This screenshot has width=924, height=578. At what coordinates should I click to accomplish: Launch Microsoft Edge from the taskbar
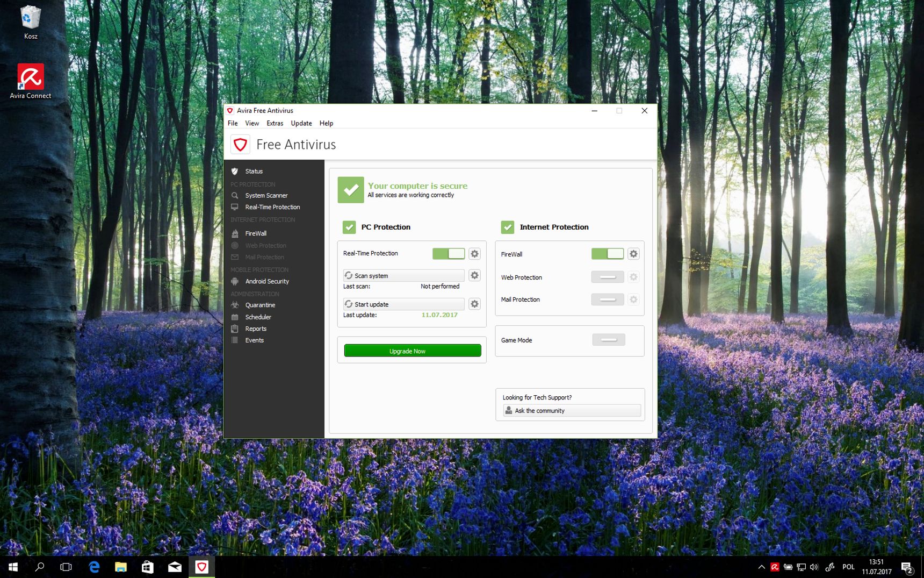(94, 567)
